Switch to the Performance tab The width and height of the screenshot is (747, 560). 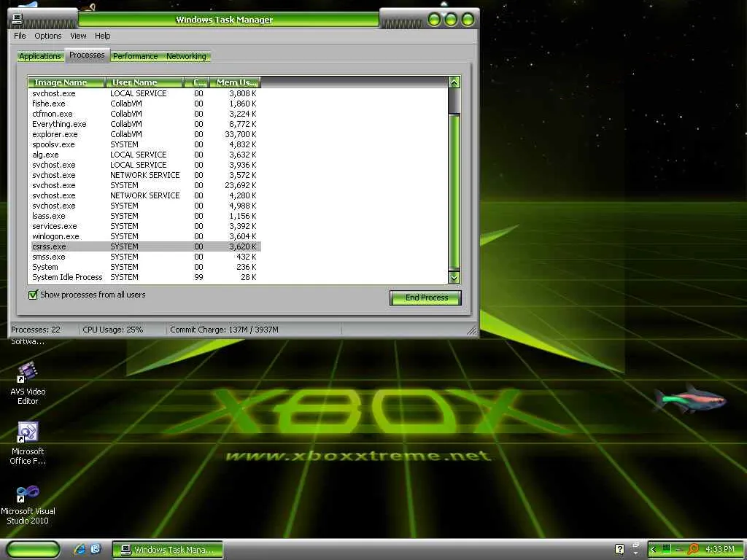135,56
